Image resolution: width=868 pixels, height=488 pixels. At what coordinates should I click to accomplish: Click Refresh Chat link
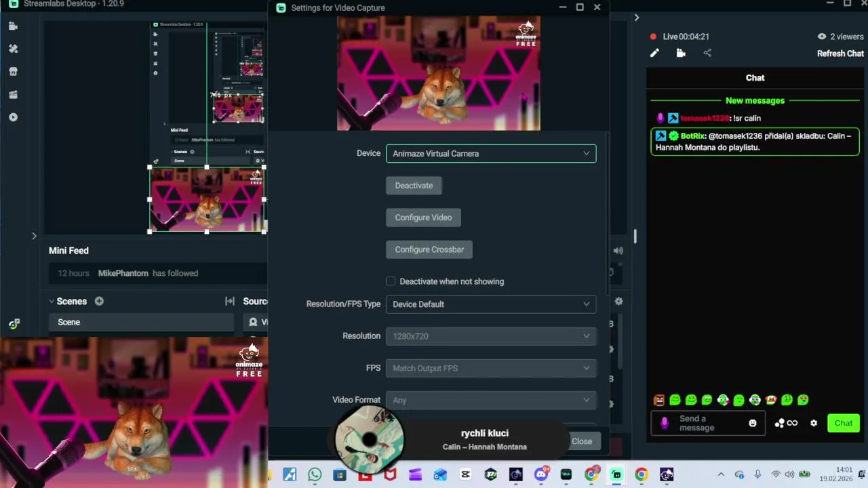[x=840, y=54]
